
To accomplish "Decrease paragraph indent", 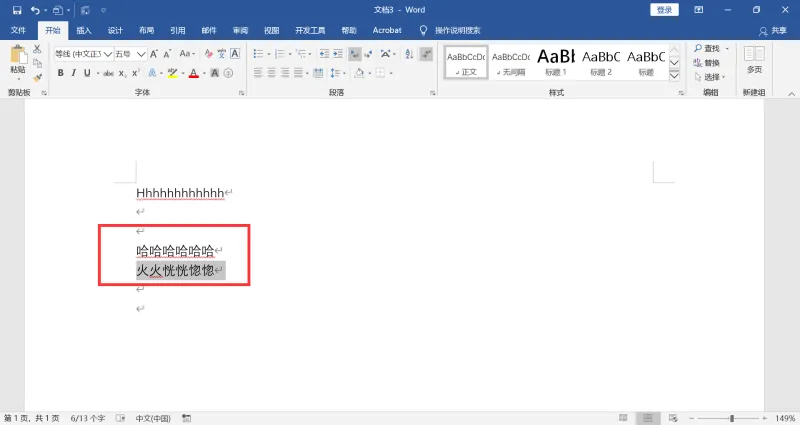I will [324, 54].
